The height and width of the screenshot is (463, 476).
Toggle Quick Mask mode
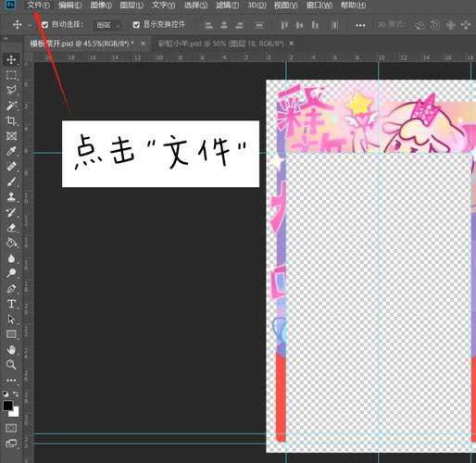click(x=11, y=428)
